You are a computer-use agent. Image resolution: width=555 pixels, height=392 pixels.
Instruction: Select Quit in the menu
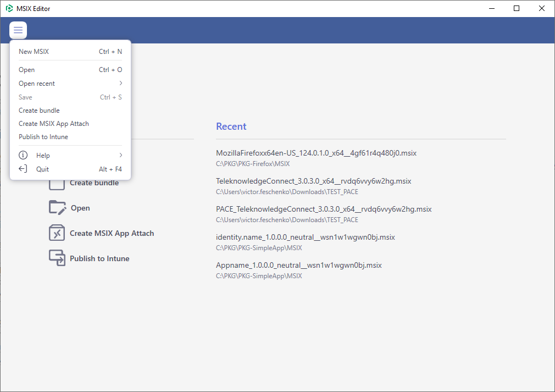pos(70,169)
